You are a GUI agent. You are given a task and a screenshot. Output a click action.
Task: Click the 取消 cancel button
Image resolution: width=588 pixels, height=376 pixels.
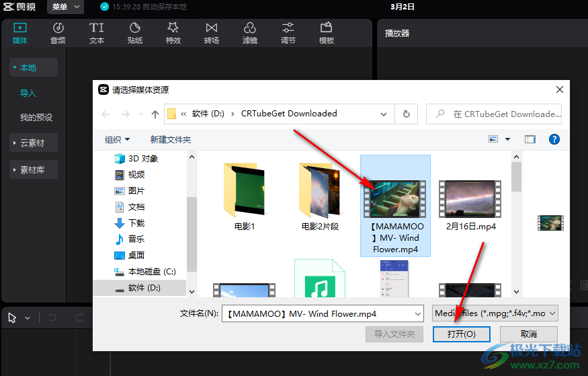(529, 334)
